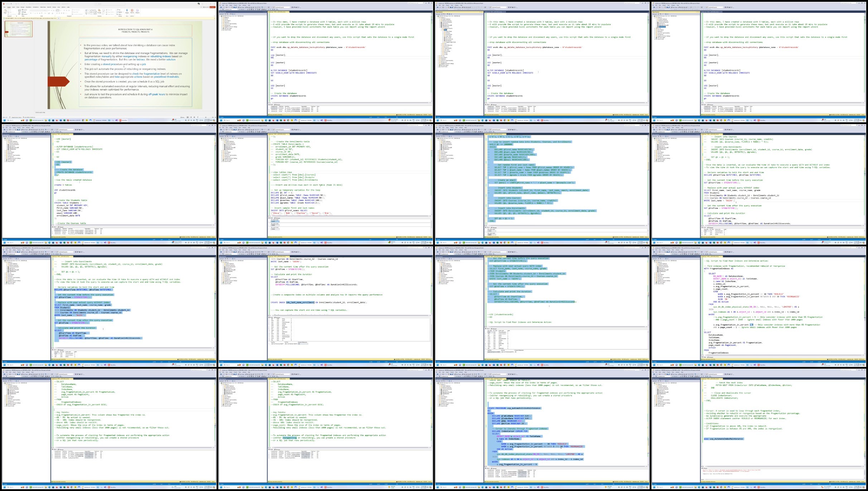Viewport: 868px width, 491px height.
Task: Expand the dbo.Students table node
Action: [443, 40]
